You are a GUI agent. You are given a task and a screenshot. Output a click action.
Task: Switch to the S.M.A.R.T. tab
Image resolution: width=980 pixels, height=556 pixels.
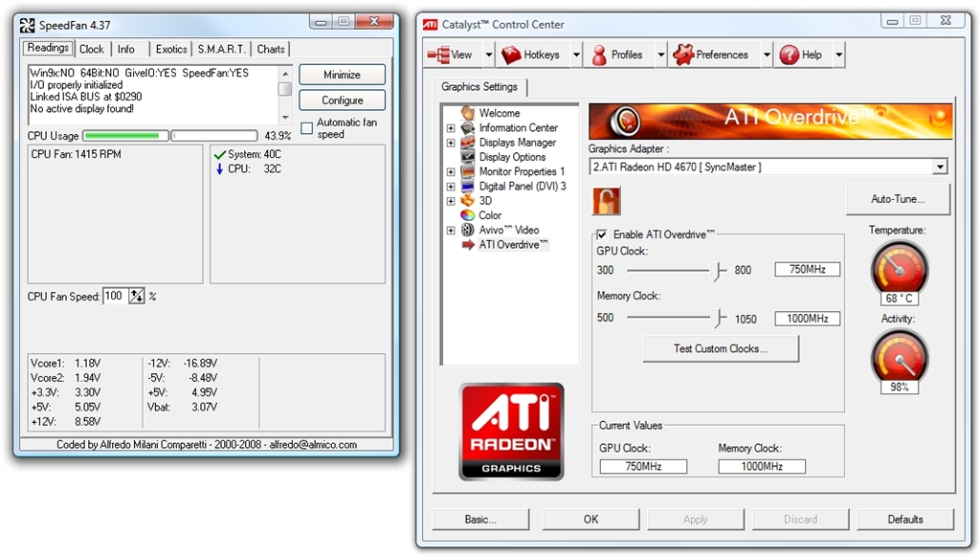point(221,50)
